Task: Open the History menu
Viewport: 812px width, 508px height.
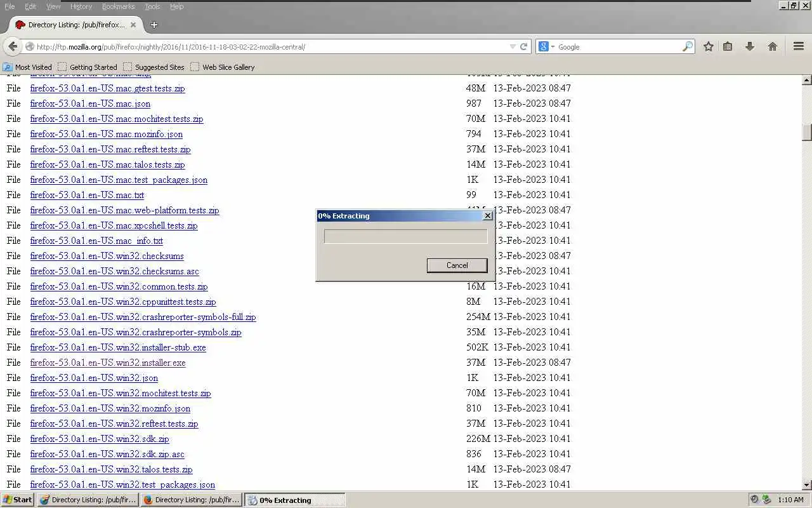Action: (x=81, y=6)
